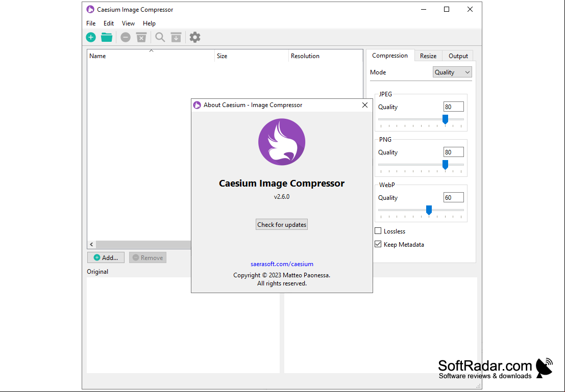Open the View menu
The height and width of the screenshot is (392, 565).
point(128,23)
